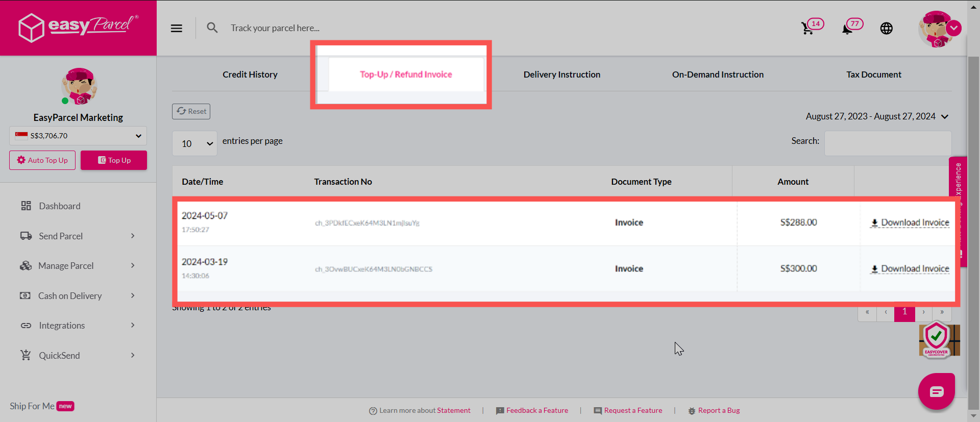Screen dimensions: 980x422
Task: Click the Reset button
Action: [191, 111]
